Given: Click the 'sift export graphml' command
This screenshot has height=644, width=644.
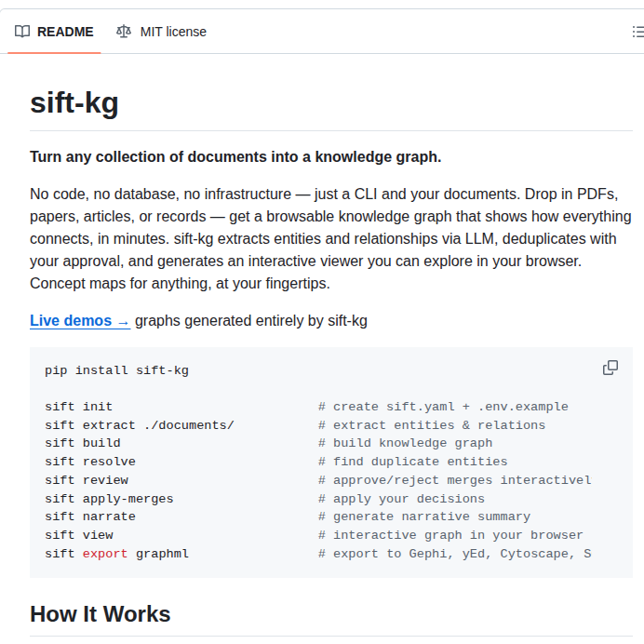Looking at the screenshot, I should coord(116,554).
